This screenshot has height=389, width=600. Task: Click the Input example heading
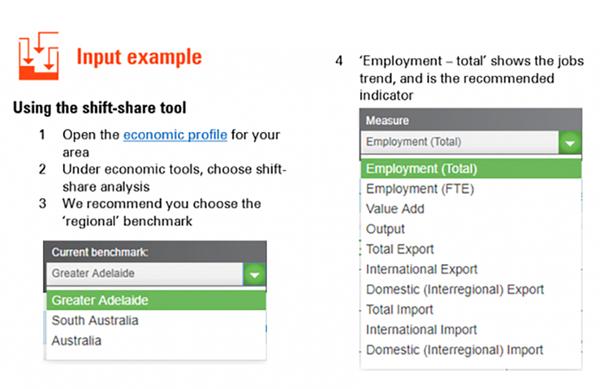[139, 57]
